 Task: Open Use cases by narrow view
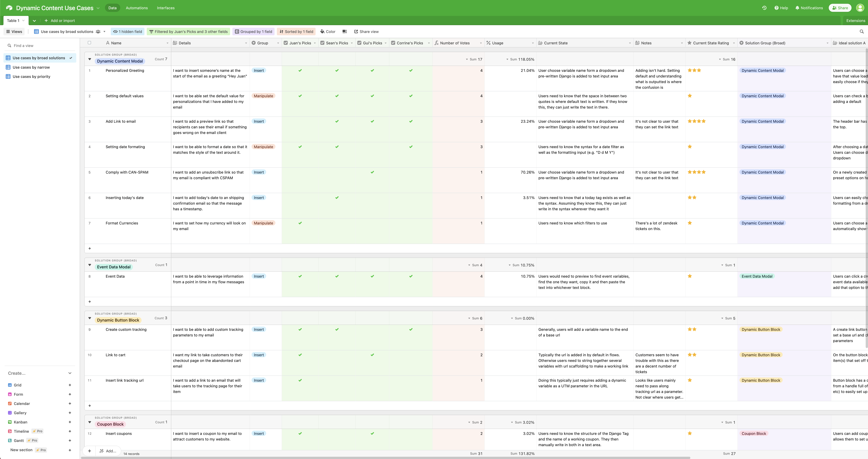coord(31,67)
